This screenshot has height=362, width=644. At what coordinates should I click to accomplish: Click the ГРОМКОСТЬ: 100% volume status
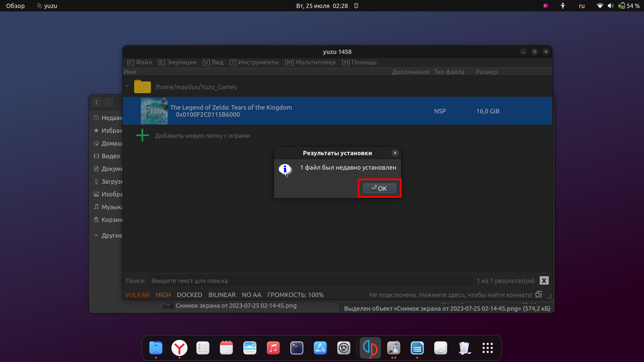tap(296, 295)
